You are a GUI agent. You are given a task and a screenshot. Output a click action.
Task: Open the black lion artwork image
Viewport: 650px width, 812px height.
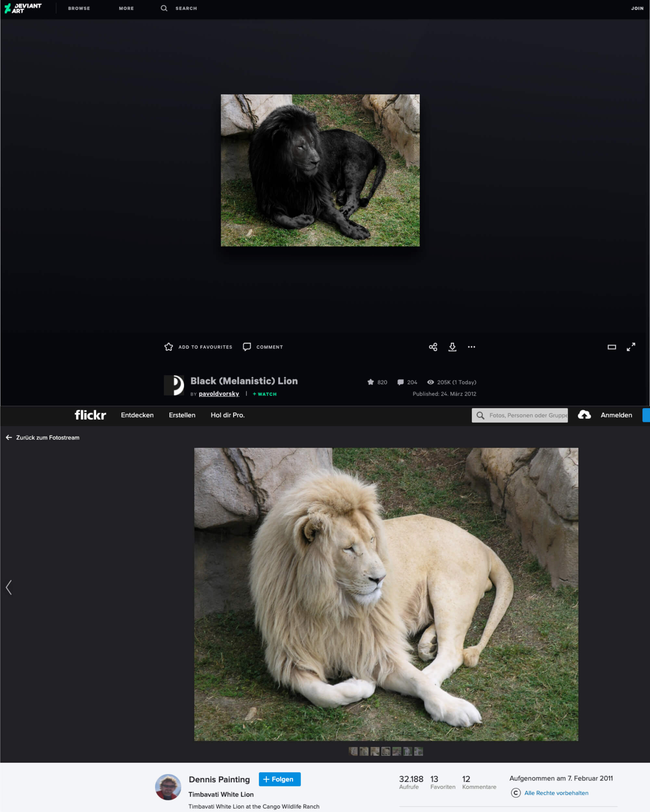(320, 170)
